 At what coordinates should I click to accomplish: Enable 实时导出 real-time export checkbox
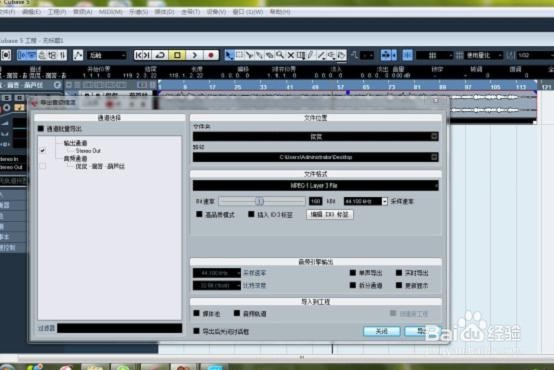pyautogui.click(x=399, y=272)
